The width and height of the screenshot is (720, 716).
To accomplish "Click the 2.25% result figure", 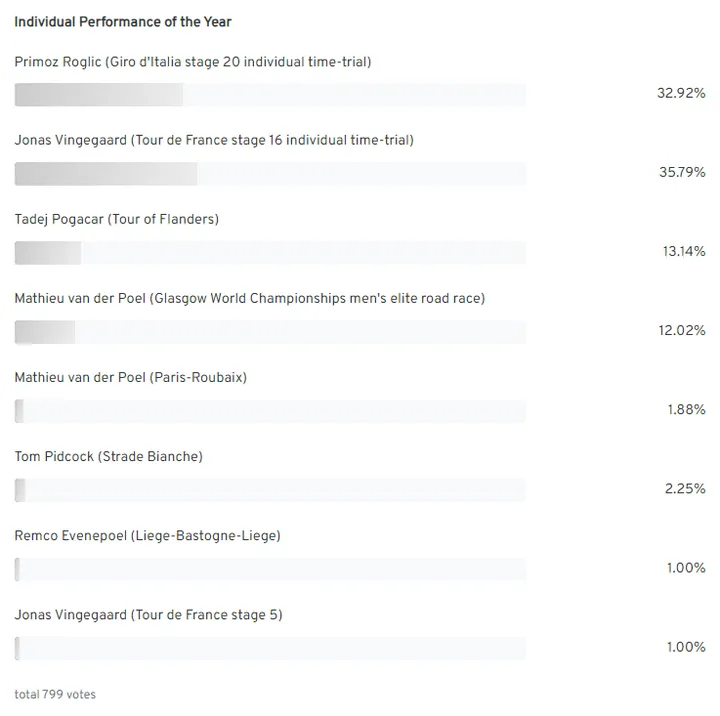I will pyautogui.click(x=685, y=488).
